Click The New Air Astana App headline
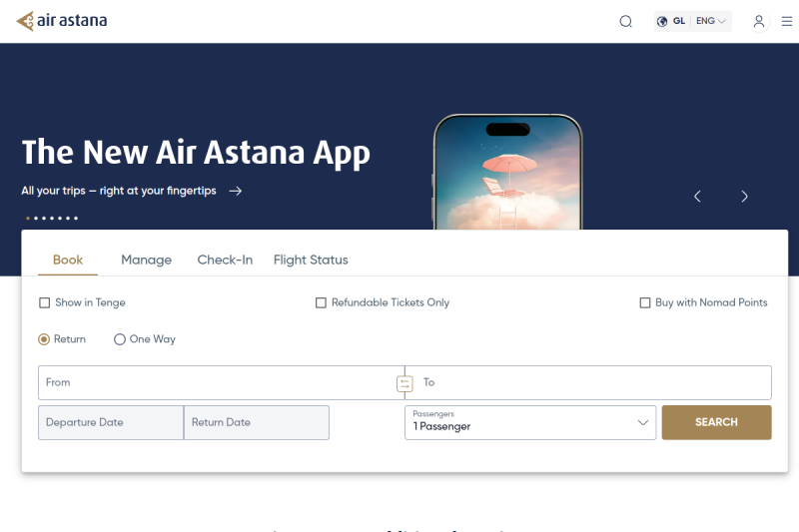The image size is (799, 532). click(196, 153)
